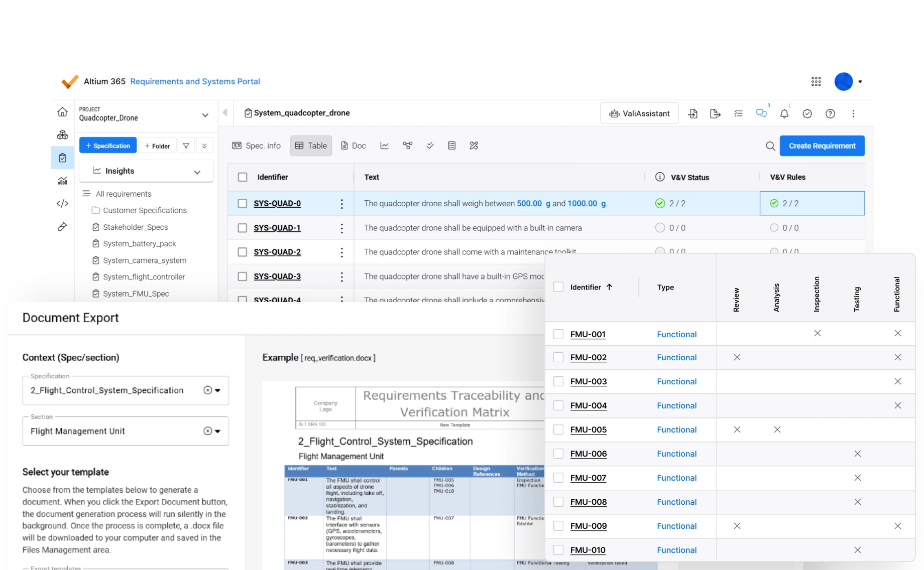Open the code view sidebar icon

[62, 204]
